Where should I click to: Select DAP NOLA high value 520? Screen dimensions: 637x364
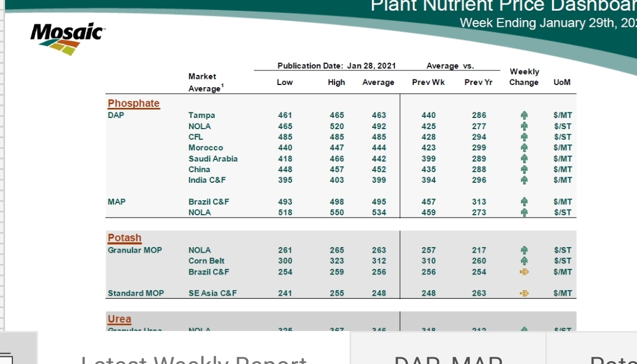[x=337, y=126]
